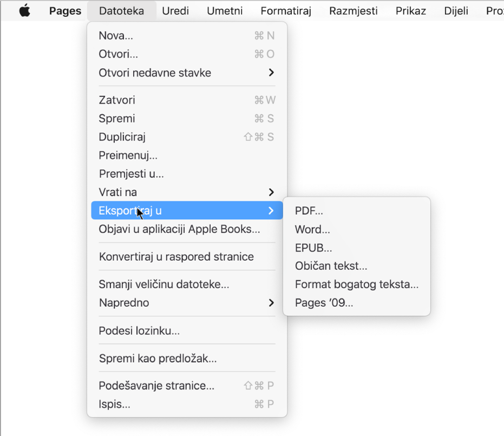Choose Ispis... to print
The image size is (504, 436).
tap(187, 404)
